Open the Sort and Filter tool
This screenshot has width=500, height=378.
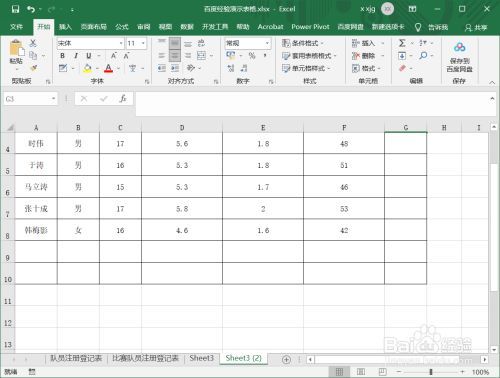[x=423, y=43]
